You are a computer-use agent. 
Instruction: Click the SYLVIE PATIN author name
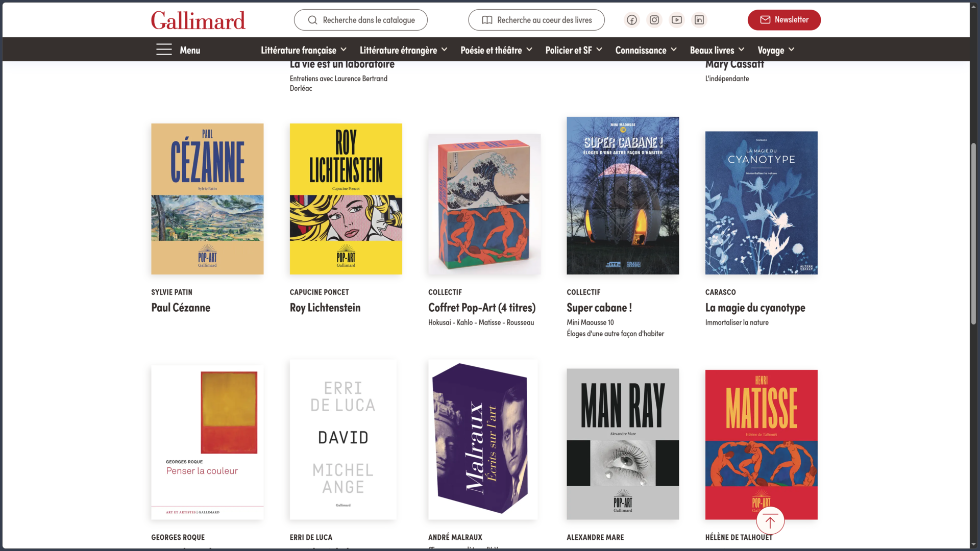click(171, 292)
